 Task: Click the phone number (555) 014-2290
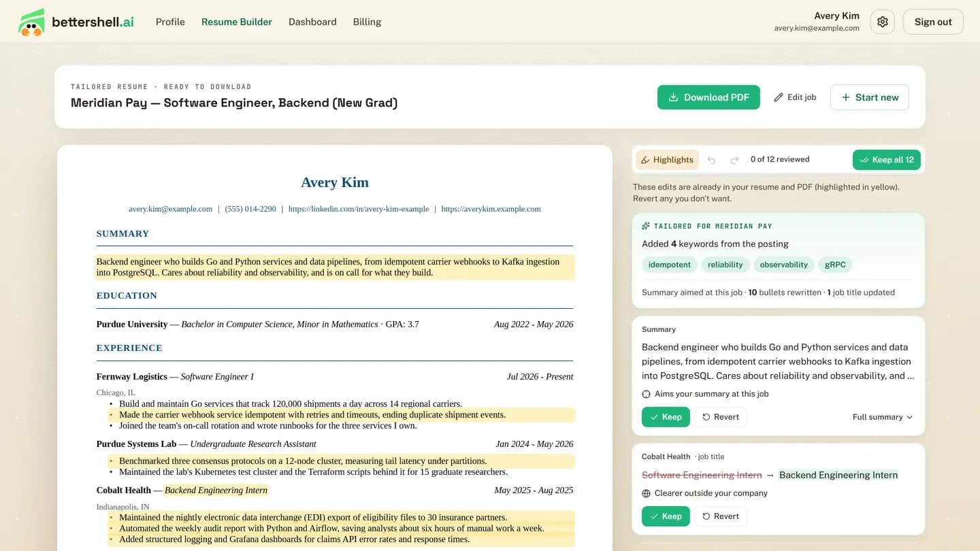tap(250, 209)
